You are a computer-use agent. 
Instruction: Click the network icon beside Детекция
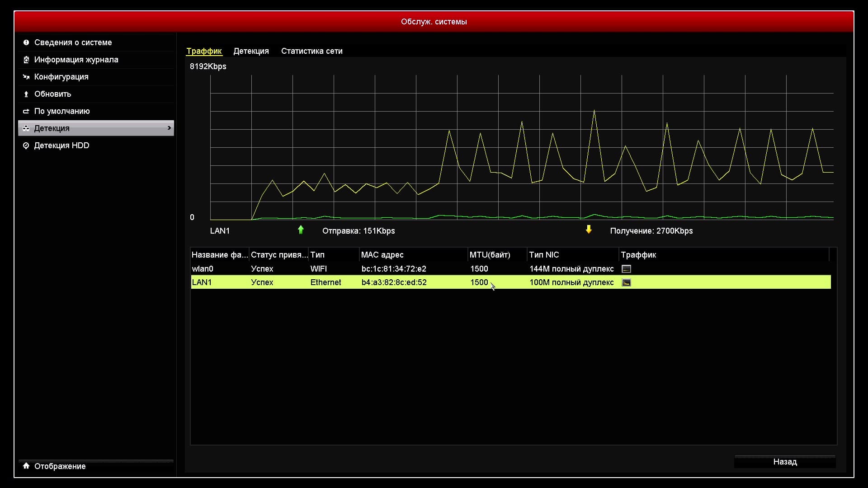click(x=26, y=128)
